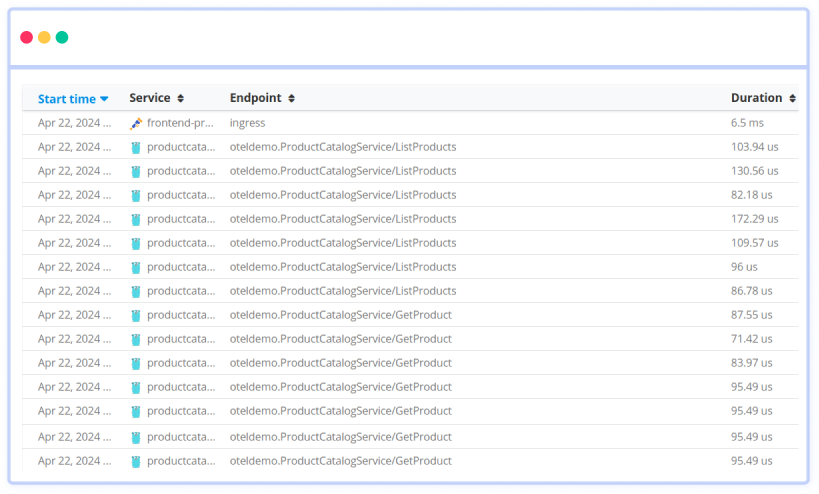Click service icon in the 172.29 us row
The image size is (819, 494).
(x=136, y=219)
